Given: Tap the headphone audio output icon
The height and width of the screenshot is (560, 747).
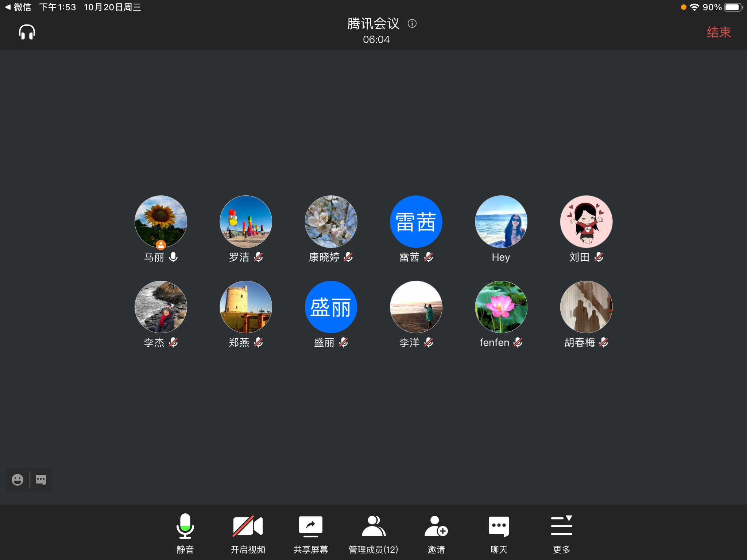Looking at the screenshot, I should click(27, 32).
